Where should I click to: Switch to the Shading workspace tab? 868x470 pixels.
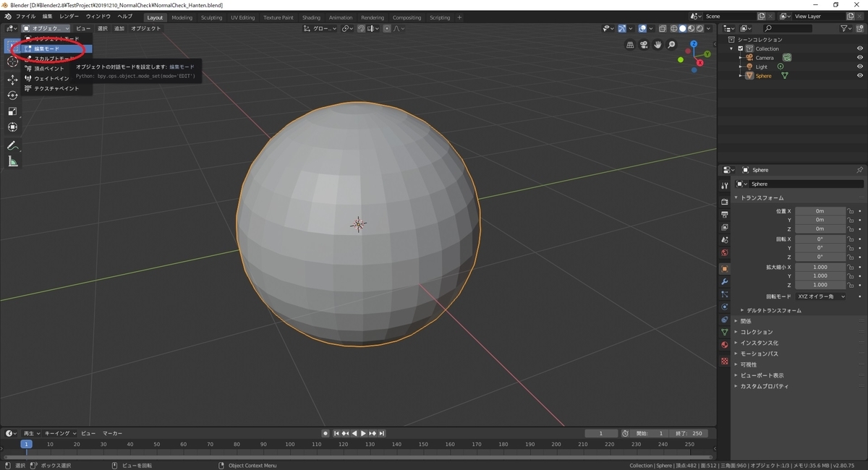click(x=311, y=17)
